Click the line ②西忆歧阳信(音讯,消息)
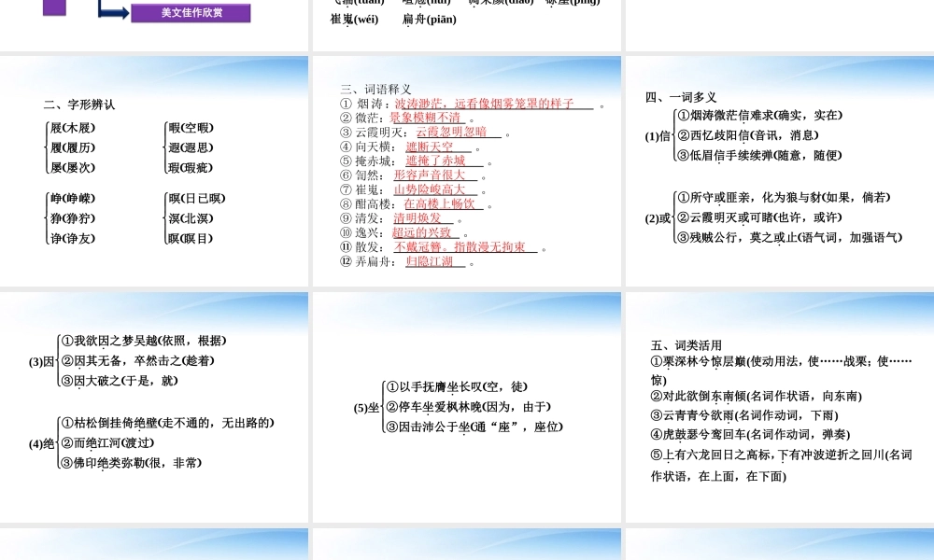This screenshot has height=560, width=934. pyautogui.click(x=748, y=135)
